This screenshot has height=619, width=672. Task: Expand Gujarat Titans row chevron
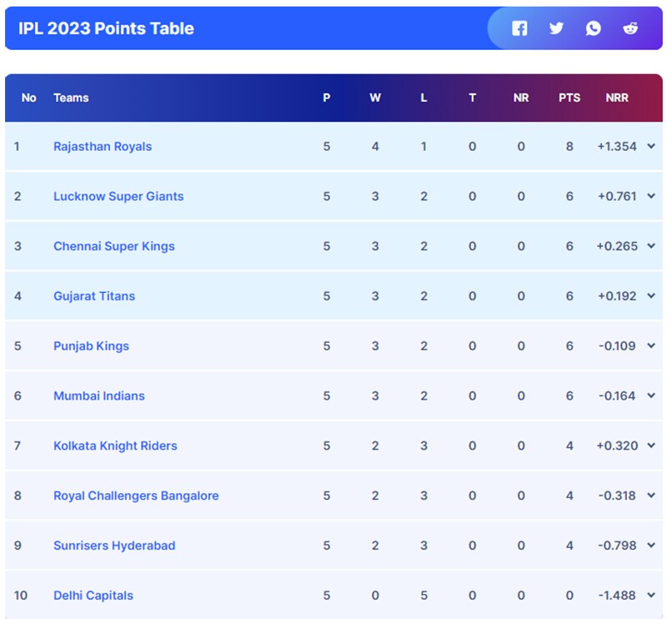[651, 295]
